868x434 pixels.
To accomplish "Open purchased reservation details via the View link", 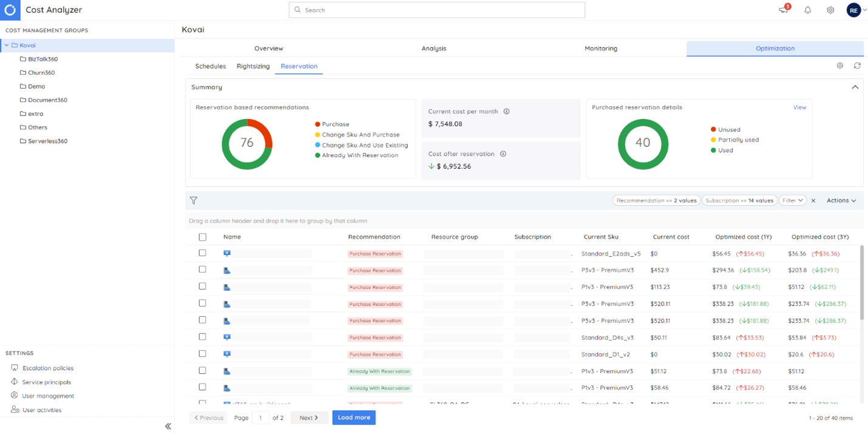I will point(799,107).
